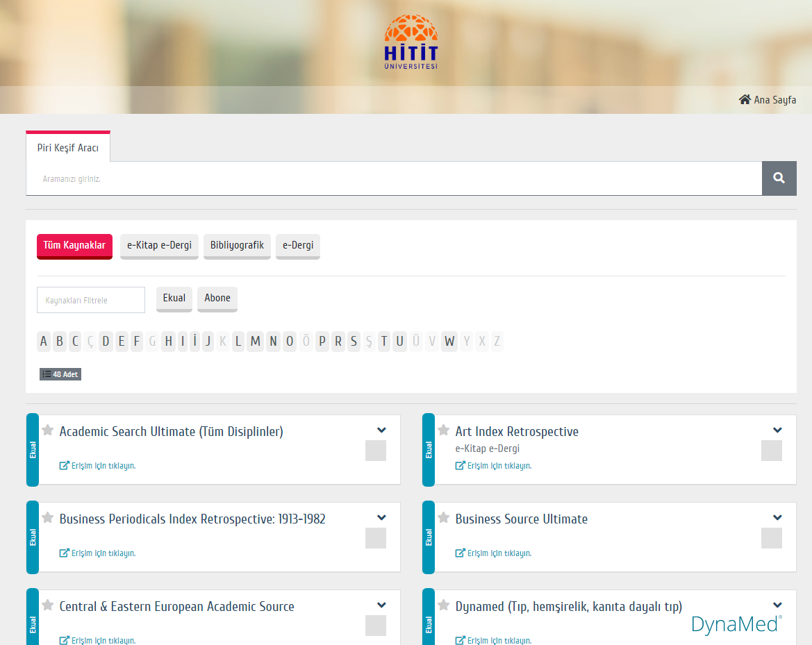Filter by the Abone button
Screen dimensions: 812x645
(x=217, y=299)
